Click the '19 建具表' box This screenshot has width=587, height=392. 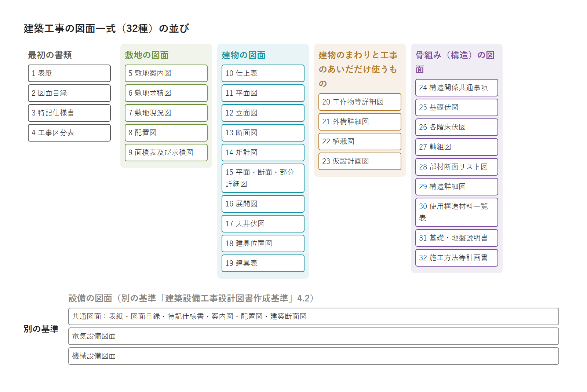tap(263, 263)
